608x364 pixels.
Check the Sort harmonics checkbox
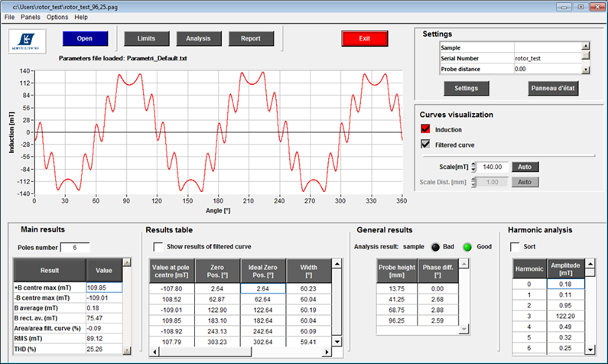515,246
